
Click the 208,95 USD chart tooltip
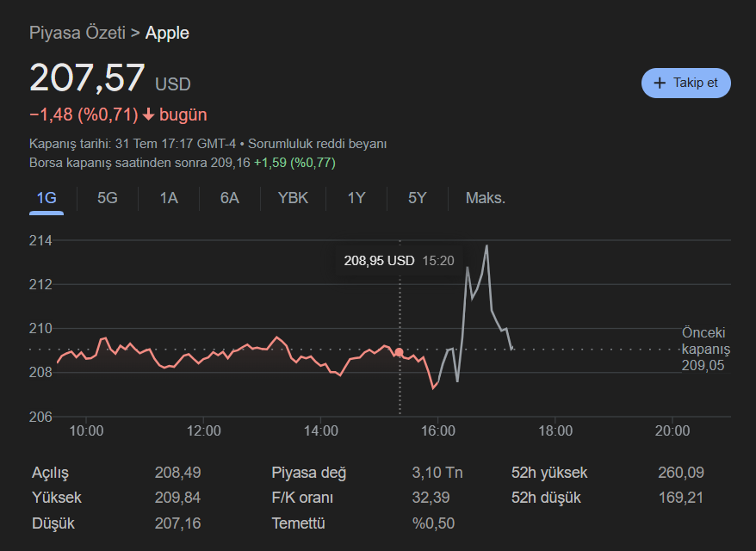point(399,261)
